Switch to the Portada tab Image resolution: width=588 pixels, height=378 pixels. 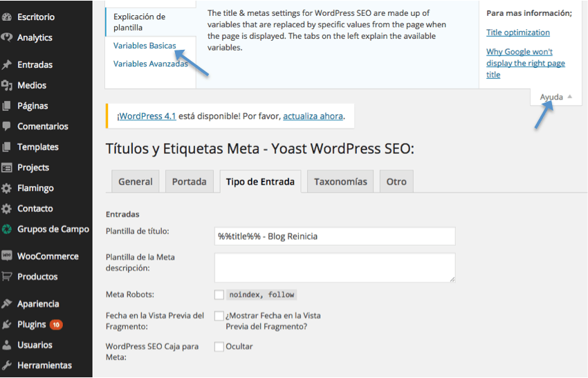(x=189, y=181)
